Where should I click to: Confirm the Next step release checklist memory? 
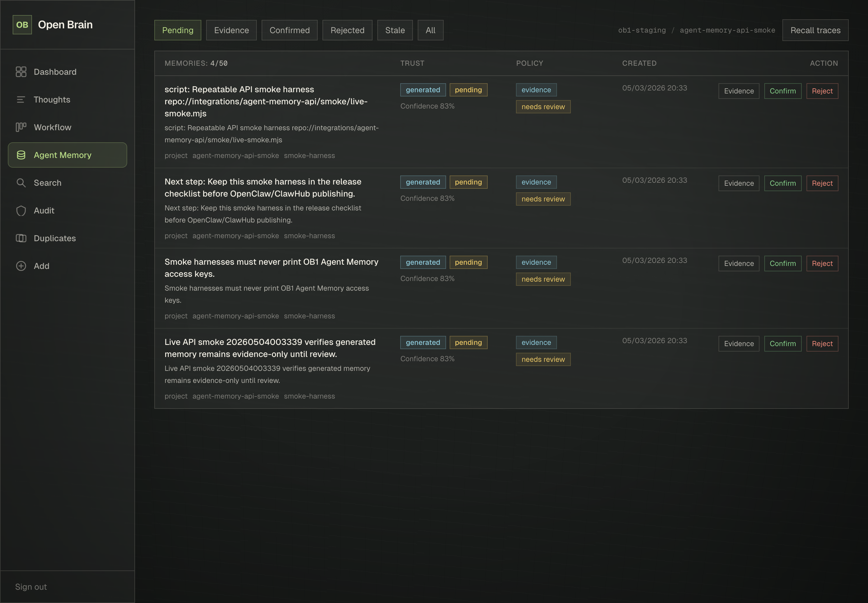point(782,183)
